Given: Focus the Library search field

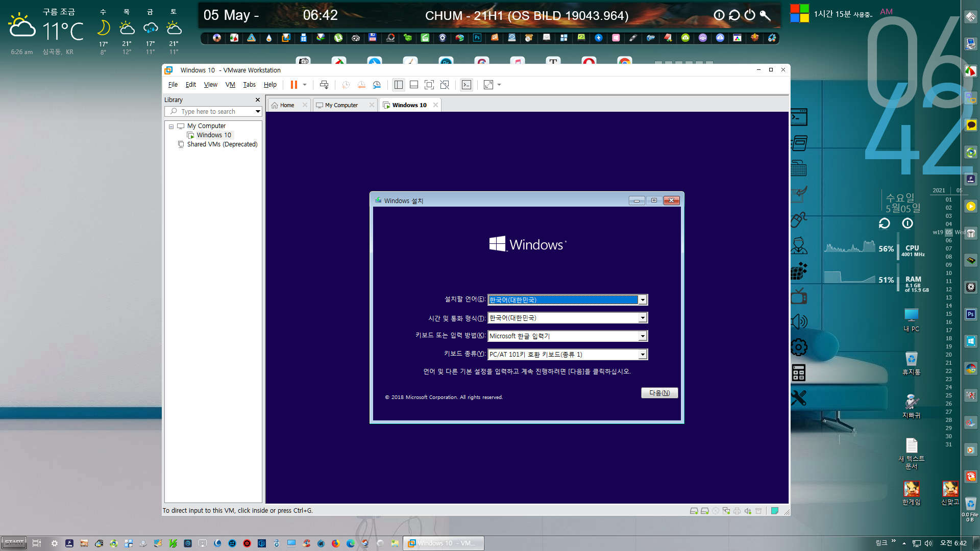Looking at the screenshot, I should [212, 111].
